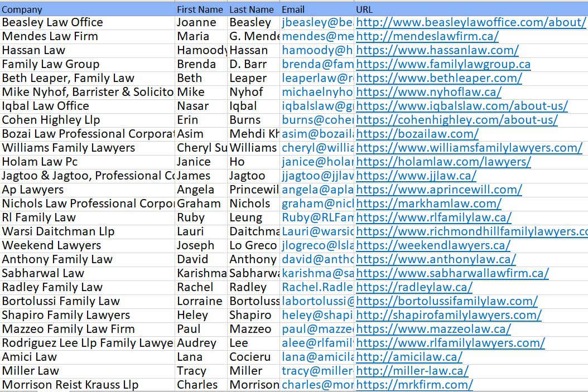
Task: Select the Beasley Law Office cell
Action: point(88,22)
